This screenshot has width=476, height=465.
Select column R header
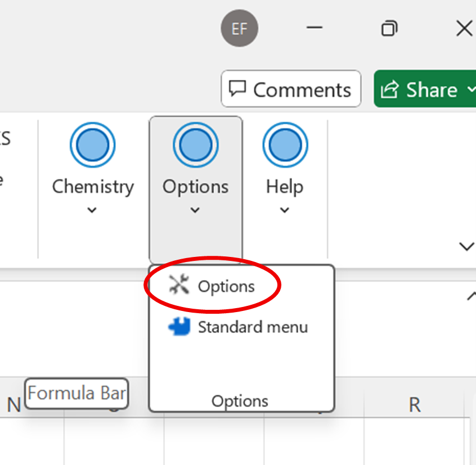tap(414, 405)
